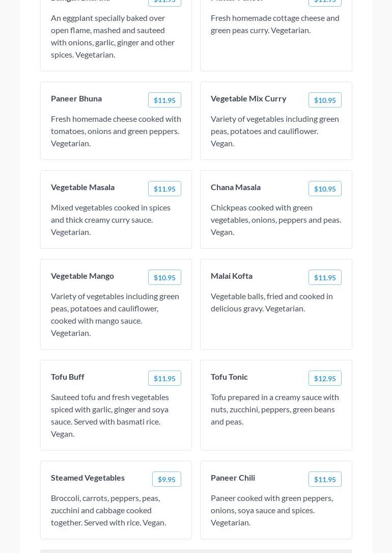Click the Vegetable Mango item name

coord(82,276)
